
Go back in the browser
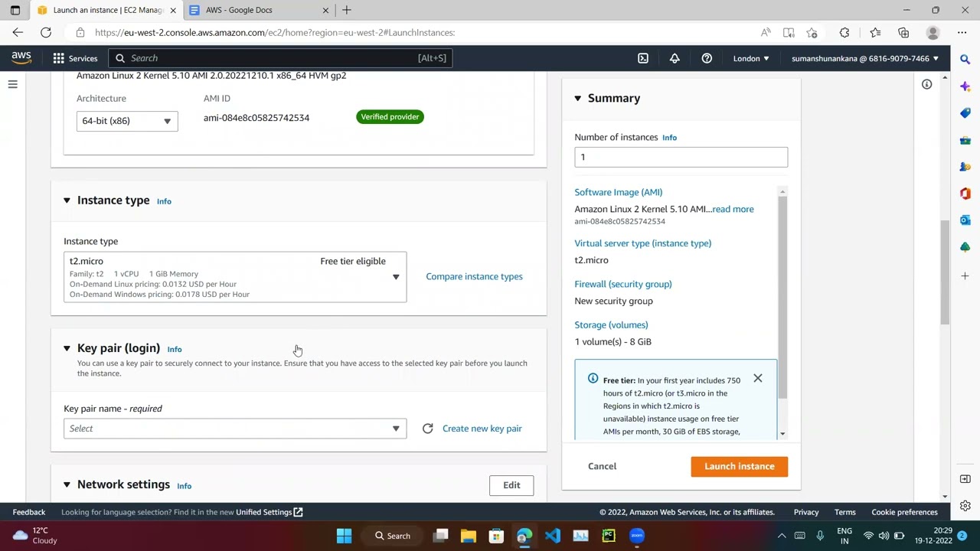coord(18,32)
